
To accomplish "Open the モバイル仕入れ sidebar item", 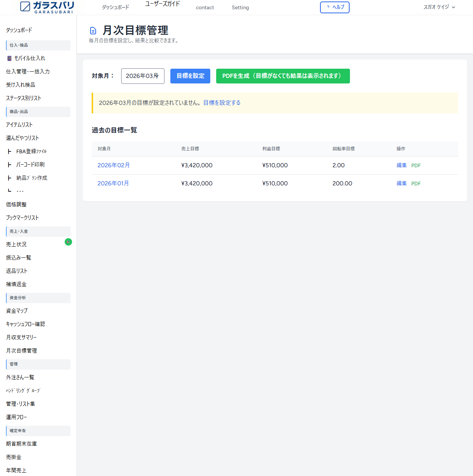I will pos(30,58).
